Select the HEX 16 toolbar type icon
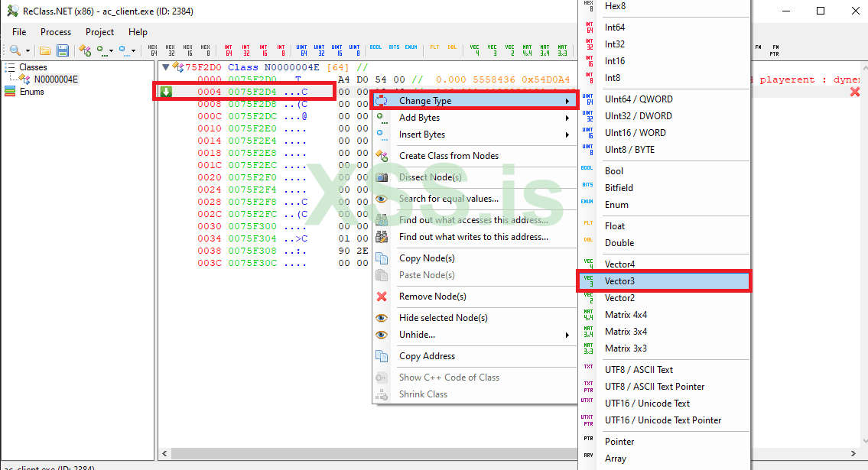 [x=188, y=50]
